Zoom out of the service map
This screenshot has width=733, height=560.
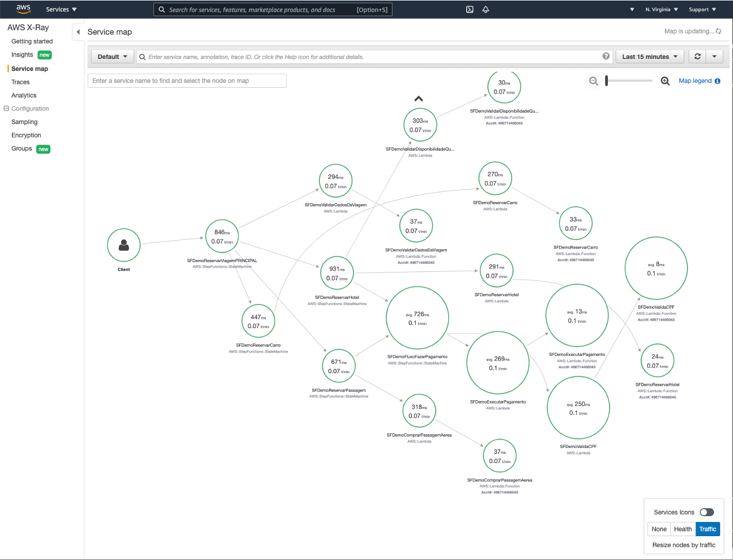point(593,81)
